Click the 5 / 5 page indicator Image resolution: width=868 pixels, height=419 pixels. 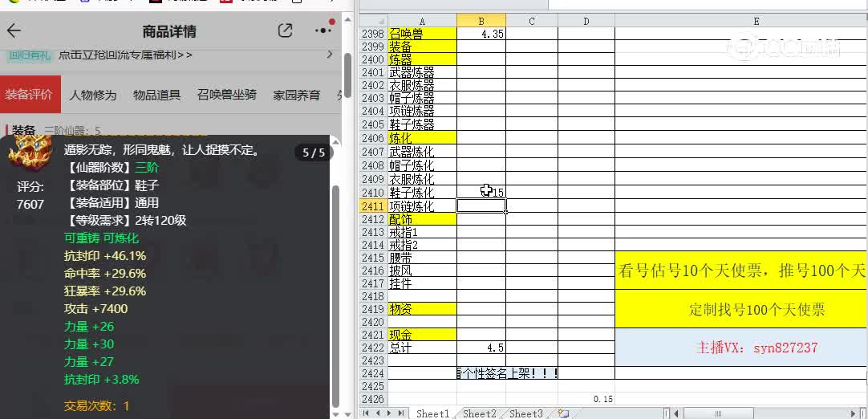click(314, 153)
